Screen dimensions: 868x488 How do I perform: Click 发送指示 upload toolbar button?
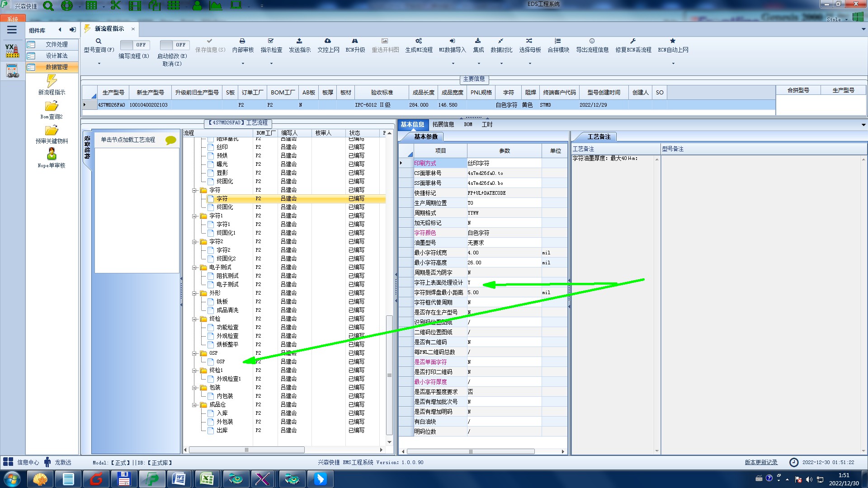(x=300, y=45)
